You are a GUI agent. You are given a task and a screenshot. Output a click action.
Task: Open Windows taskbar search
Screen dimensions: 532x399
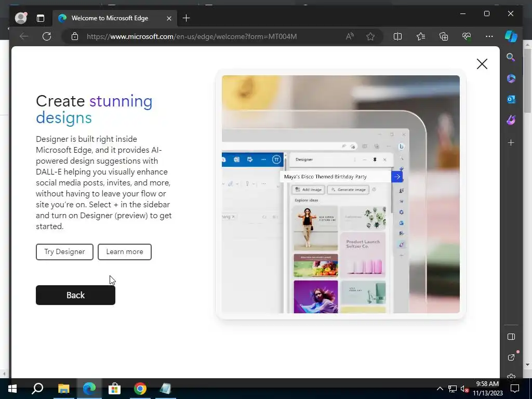coord(37,389)
